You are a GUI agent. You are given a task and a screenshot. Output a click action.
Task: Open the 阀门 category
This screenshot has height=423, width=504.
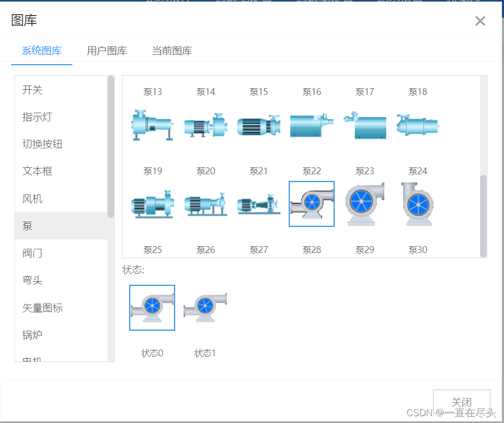tap(32, 253)
